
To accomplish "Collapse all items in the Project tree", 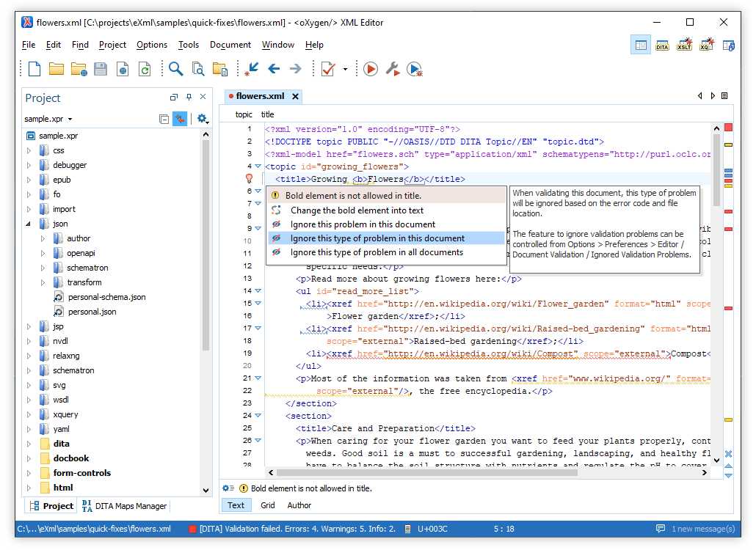I will tap(164, 119).
